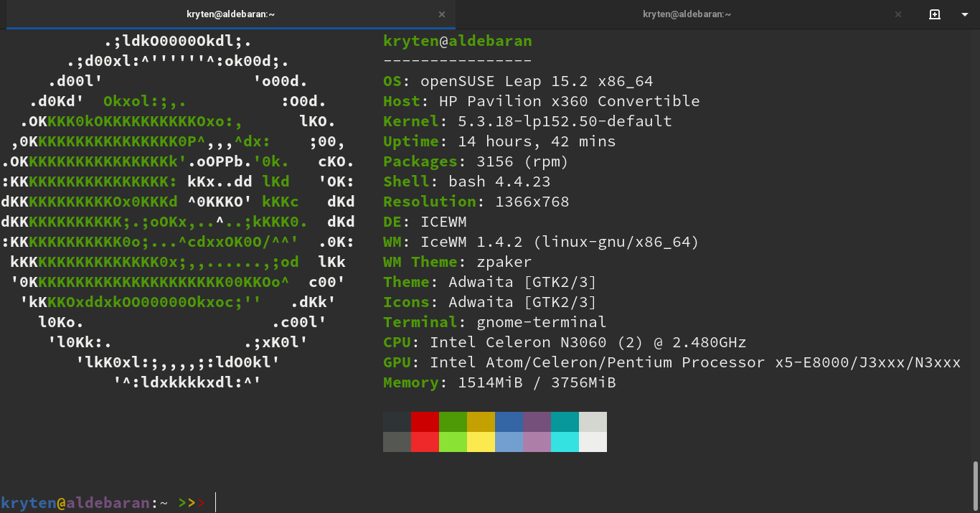Select the active first terminal tab
Viewport: 980px width, 513px height.
coord(231,14)
